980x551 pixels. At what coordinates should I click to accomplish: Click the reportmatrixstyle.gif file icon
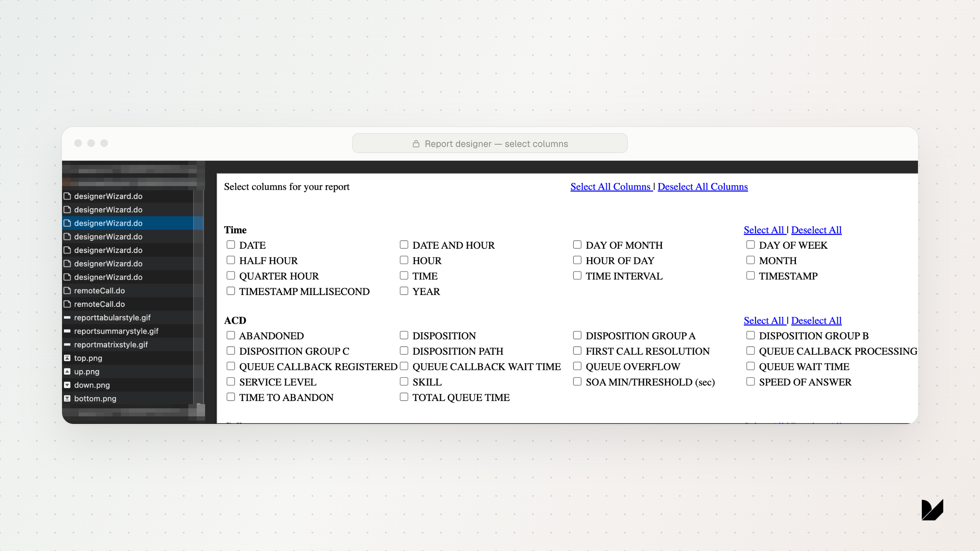click(x=67, y=345)
